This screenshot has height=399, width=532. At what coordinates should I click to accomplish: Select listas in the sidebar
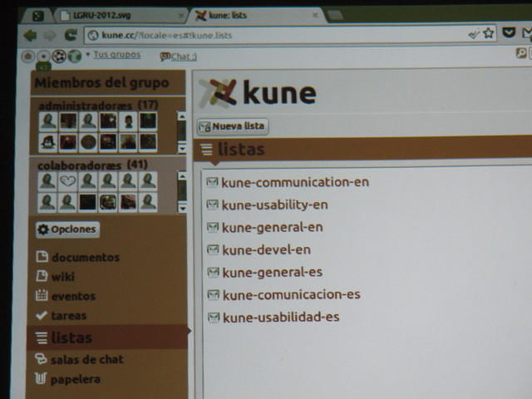pos(107,337)
